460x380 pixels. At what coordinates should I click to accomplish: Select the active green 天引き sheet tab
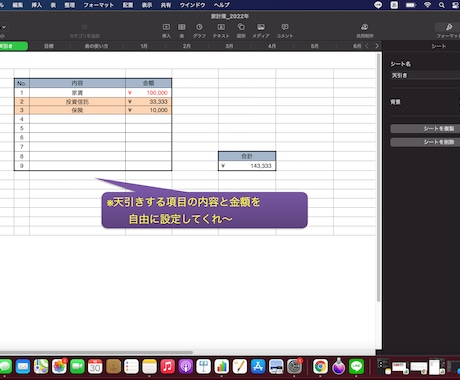[x=13, y=46]
